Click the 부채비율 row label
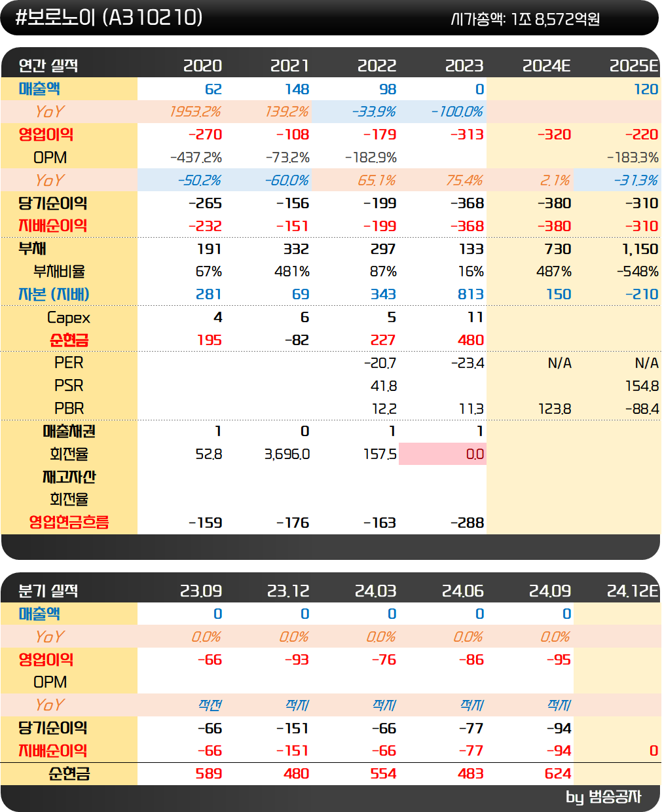 (59, 271)
